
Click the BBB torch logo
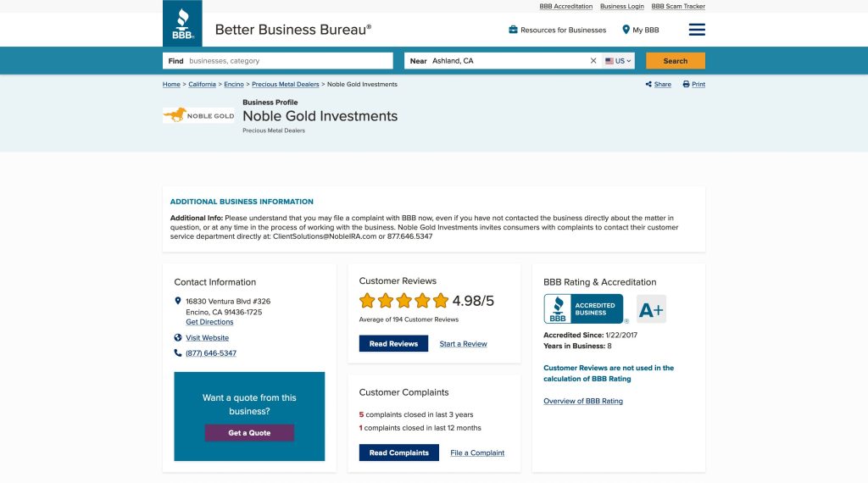182,24
